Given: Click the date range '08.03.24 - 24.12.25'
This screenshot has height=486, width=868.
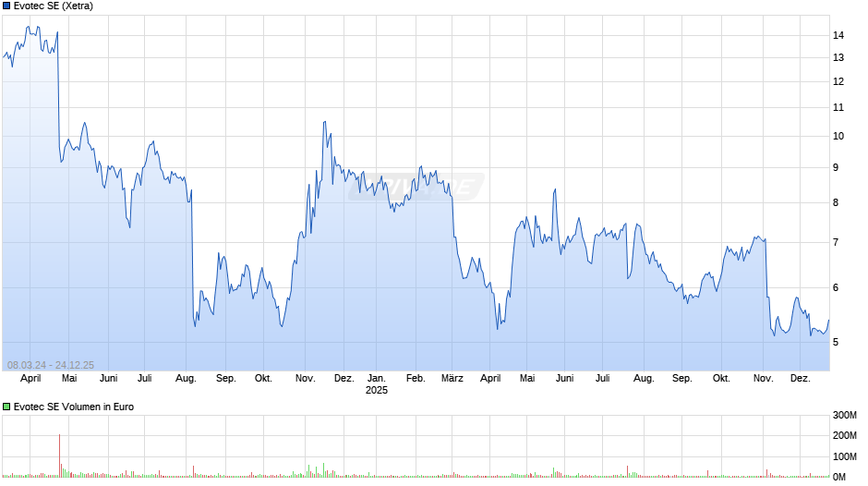Looking at the screenshot, I should tap(51, 365).
